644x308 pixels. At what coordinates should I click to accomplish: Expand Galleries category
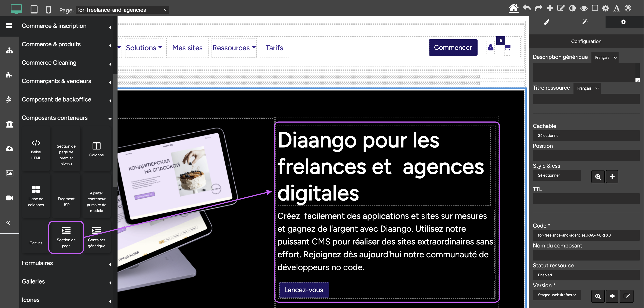coord(66,281)
